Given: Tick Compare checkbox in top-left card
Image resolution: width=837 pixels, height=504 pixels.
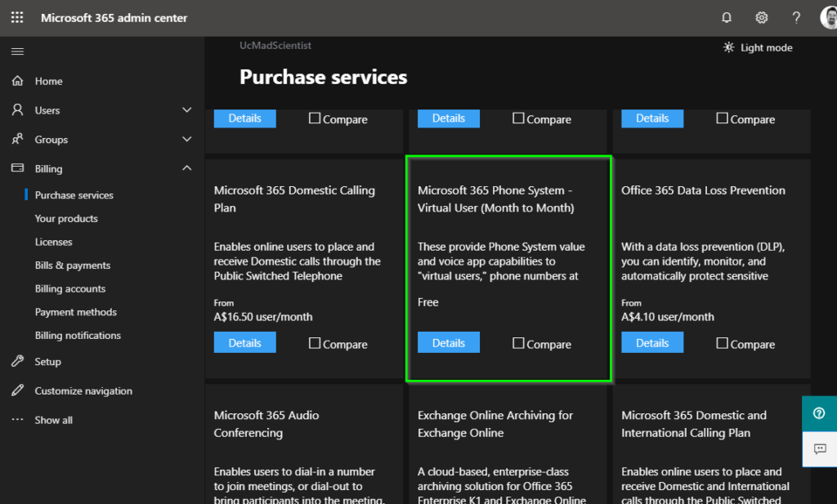Looking at the screenshot, I should click(x=315, y=118).
